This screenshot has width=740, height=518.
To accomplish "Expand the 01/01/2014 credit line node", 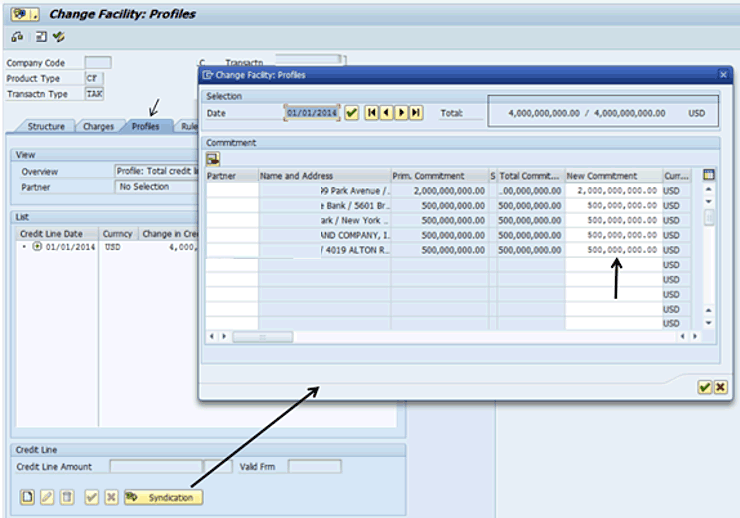I will [x=37, y=247].
